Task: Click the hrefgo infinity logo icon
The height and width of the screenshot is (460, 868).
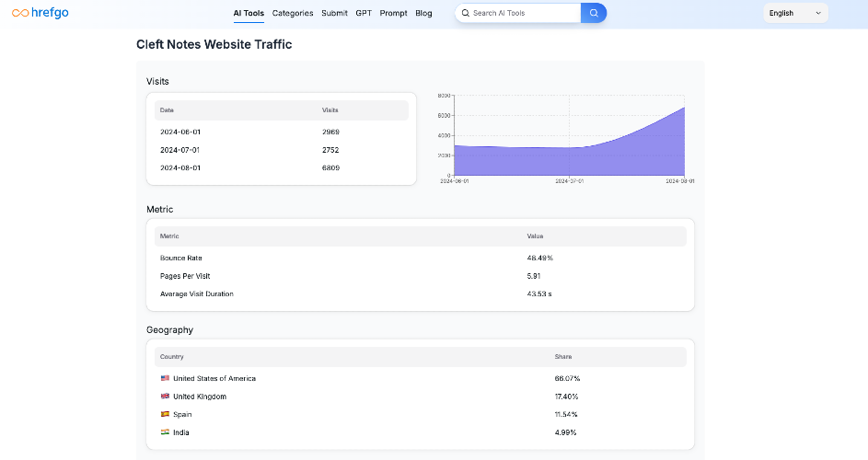Action: (x=20, y=13)
